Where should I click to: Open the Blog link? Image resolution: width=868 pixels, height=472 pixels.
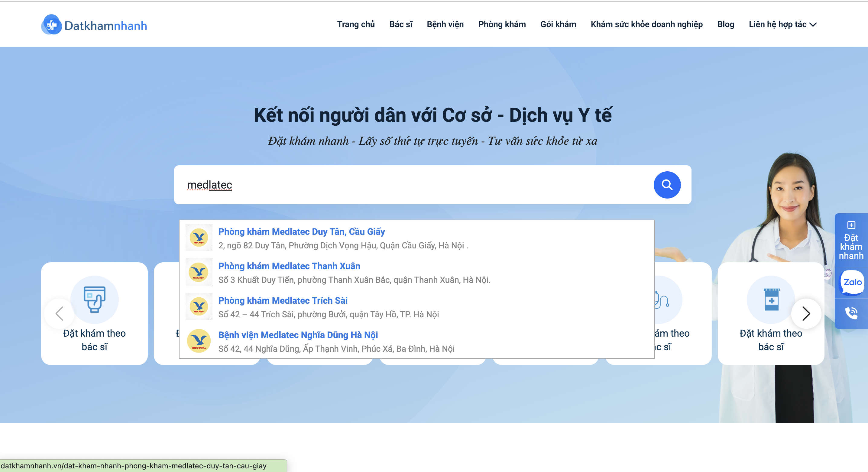725,24
